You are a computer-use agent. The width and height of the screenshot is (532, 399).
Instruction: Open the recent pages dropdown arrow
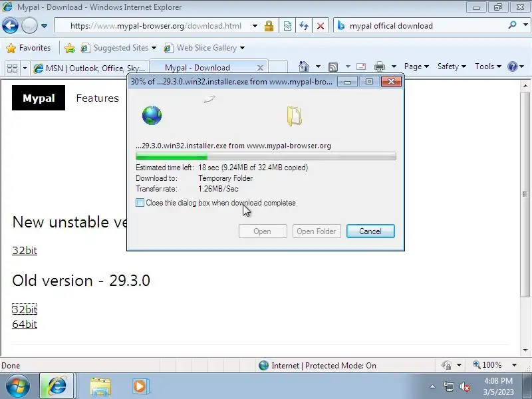pyautogui.click(x=44, y=26)
